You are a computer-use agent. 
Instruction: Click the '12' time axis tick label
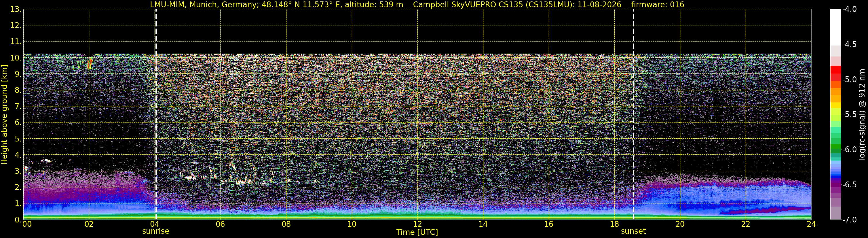click(x=417, y=224)
